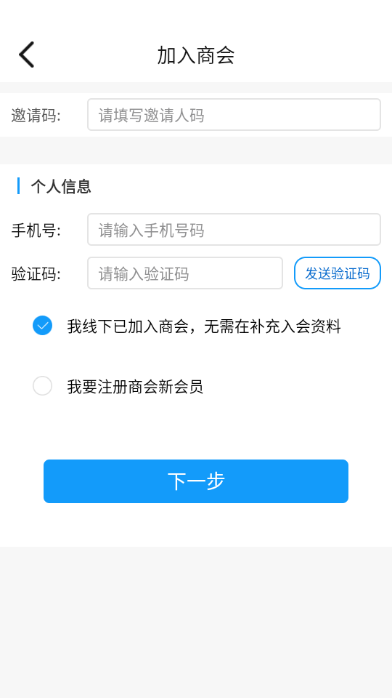Tap the 我要注册商会新会员 option text
Screen dimensions: 392x698
135,386
